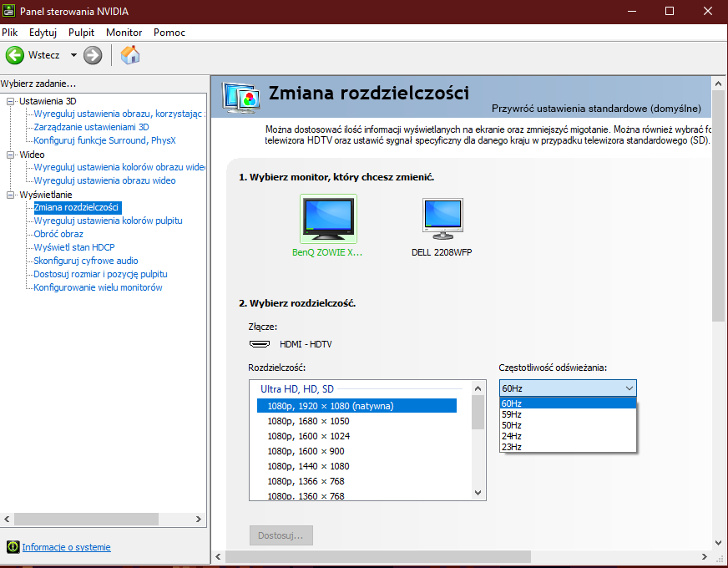Select resolution 1080p, 1440 × 1080
This screenshot has width=728, height=568.
click(x=308, y=466)
